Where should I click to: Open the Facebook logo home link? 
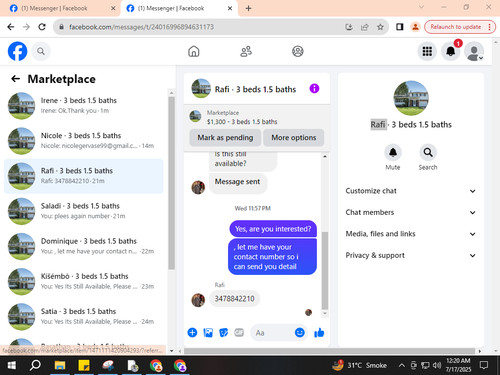pos(17,51)
